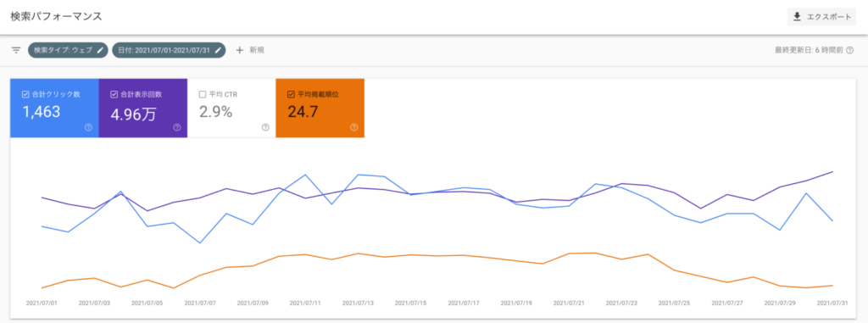Add a 新規 filter
This screenshot has height=323, width=868.
point(250,50)
